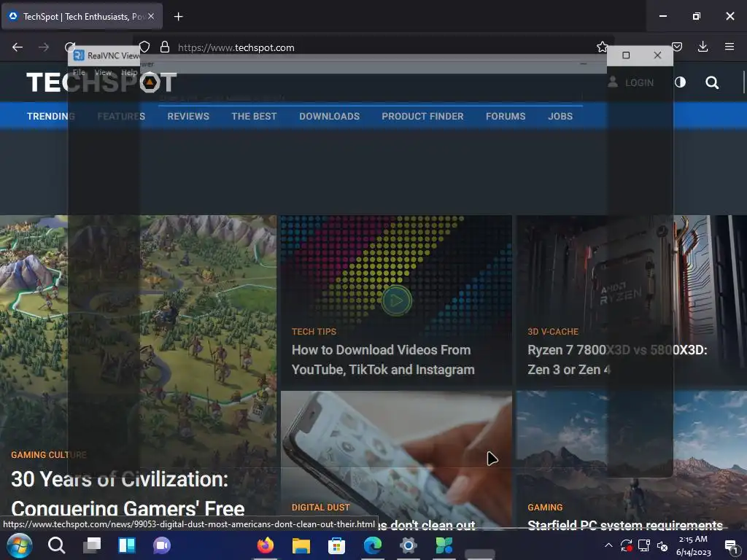747x560 pixels.
Task: Open the Widgets panel from taskbar
Action: click(x=127, y=545)
